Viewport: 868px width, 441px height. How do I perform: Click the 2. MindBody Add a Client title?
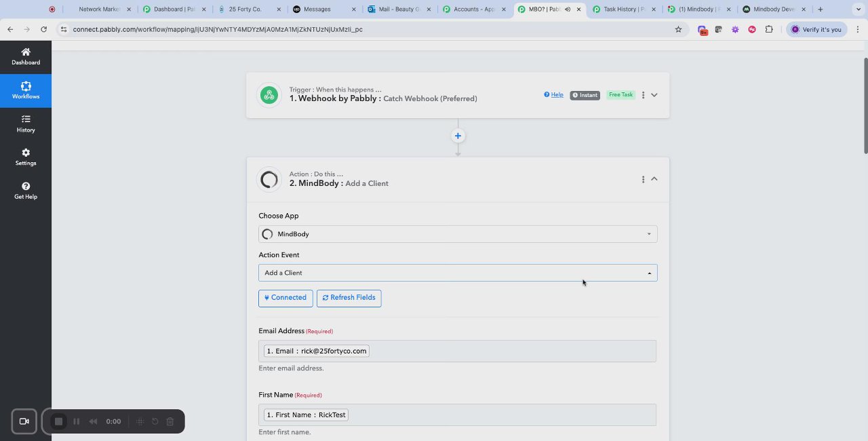(x=338, y=183)
